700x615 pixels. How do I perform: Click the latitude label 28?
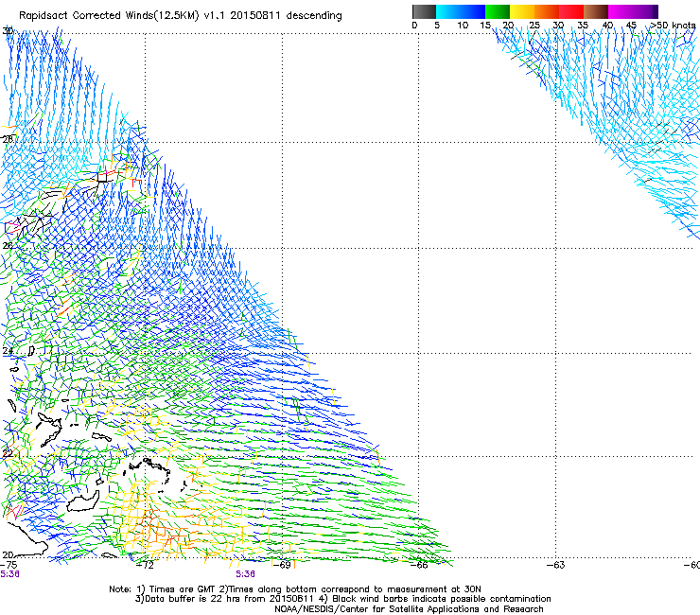tap(8, 139)
